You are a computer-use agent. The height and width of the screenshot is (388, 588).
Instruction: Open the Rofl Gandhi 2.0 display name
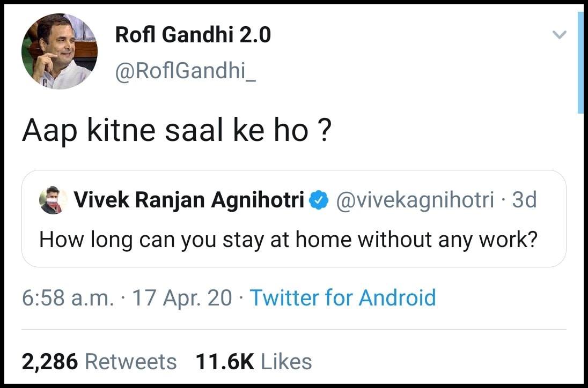click(193, 35)
